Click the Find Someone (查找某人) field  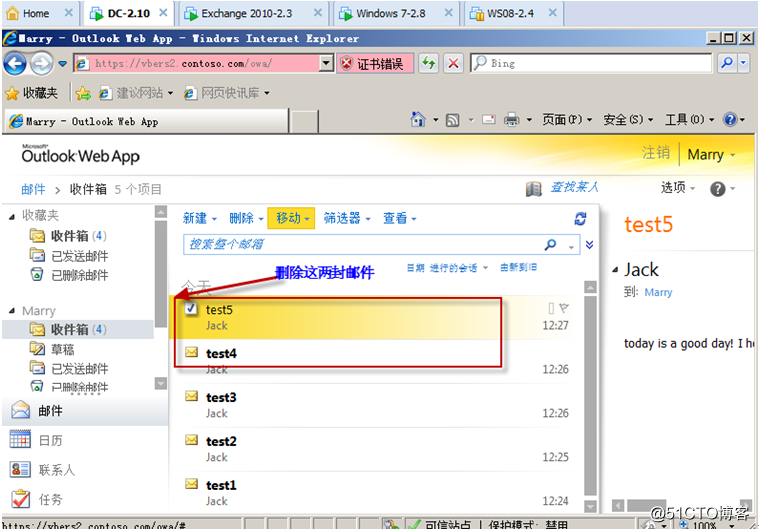[x=575, y=187]
